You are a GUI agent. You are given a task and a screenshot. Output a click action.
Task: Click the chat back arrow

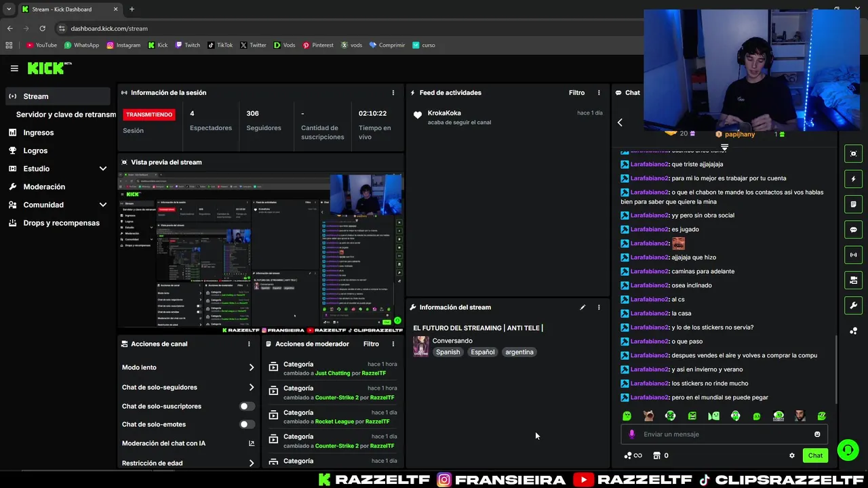(x=620, y=122)
